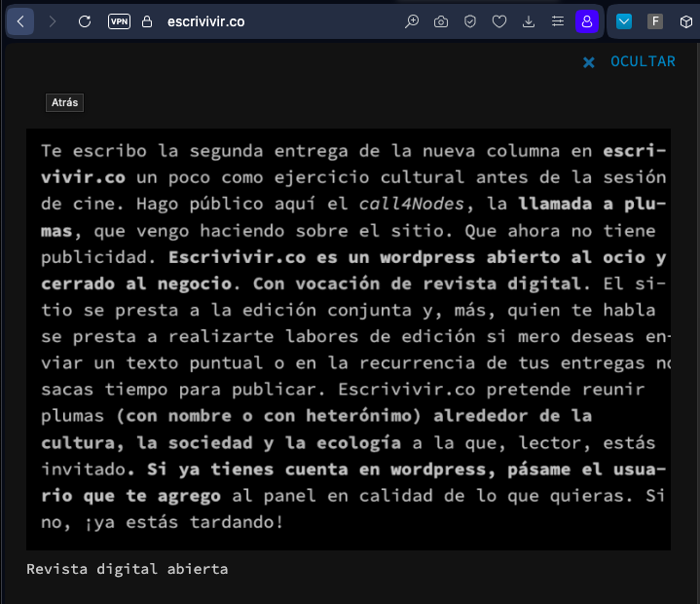Click bold text 'Escrivivir.co es un wordpress'

(321, 257)
